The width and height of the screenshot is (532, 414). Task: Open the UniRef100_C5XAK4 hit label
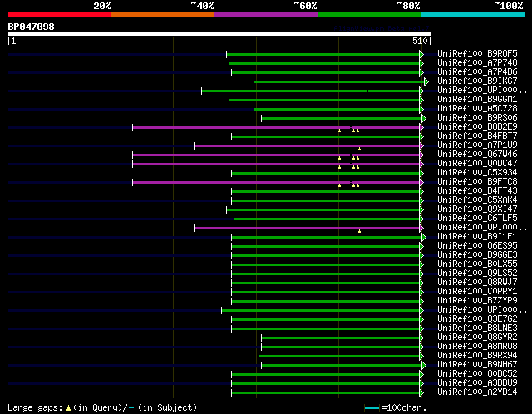[477, 200]
